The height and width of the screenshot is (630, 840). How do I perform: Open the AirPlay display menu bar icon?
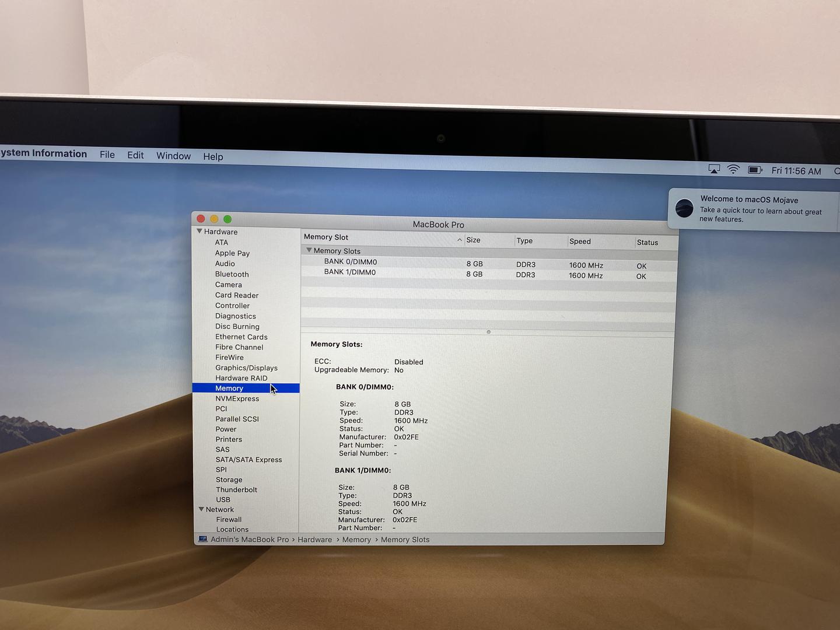click(714, 169)
